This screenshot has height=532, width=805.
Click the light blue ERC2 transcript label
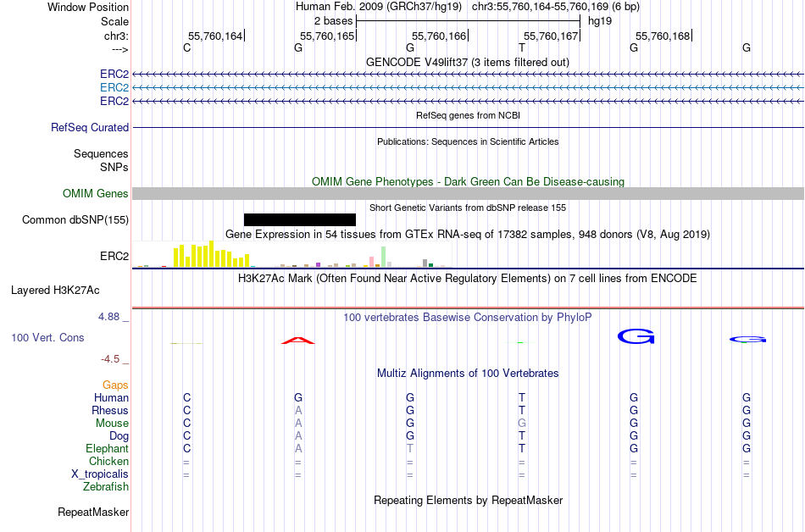(x=114, y=88)
